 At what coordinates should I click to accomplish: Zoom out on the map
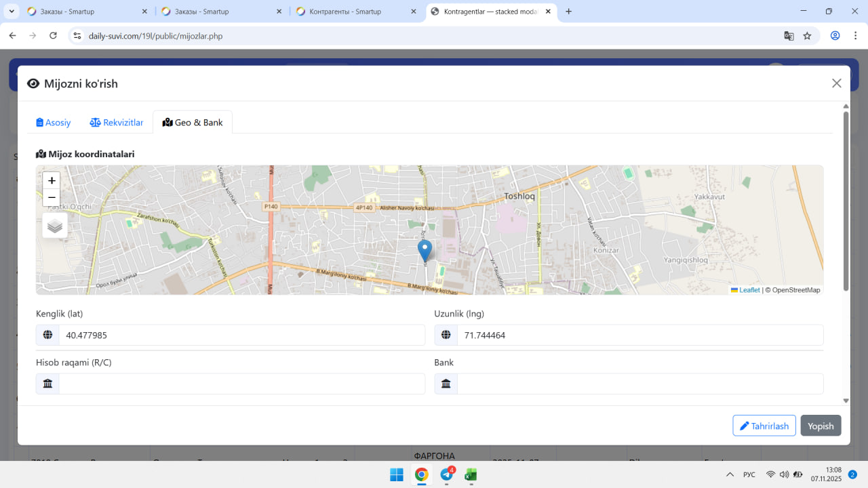point(52,198)
